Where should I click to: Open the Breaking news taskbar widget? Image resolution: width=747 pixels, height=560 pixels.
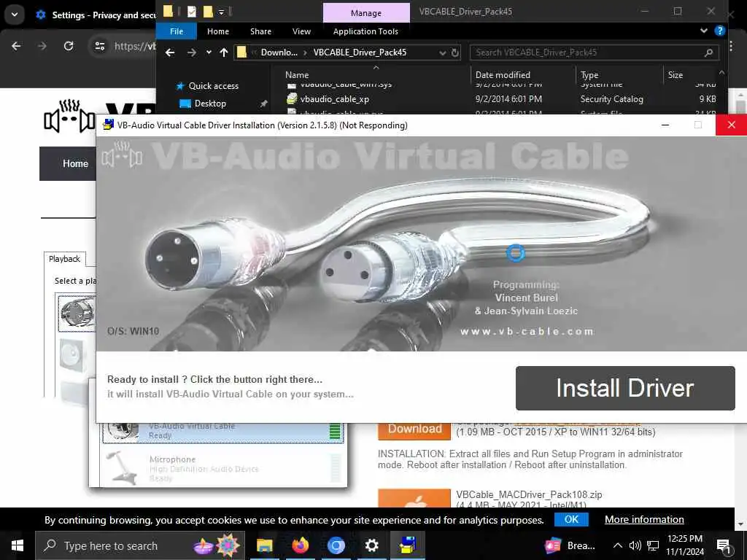(570, 545)
